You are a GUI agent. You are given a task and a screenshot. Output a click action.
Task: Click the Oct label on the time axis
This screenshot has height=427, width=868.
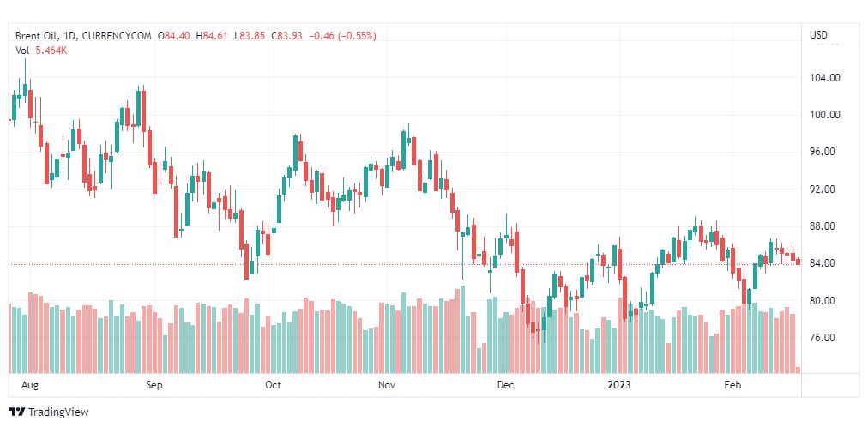273,385
